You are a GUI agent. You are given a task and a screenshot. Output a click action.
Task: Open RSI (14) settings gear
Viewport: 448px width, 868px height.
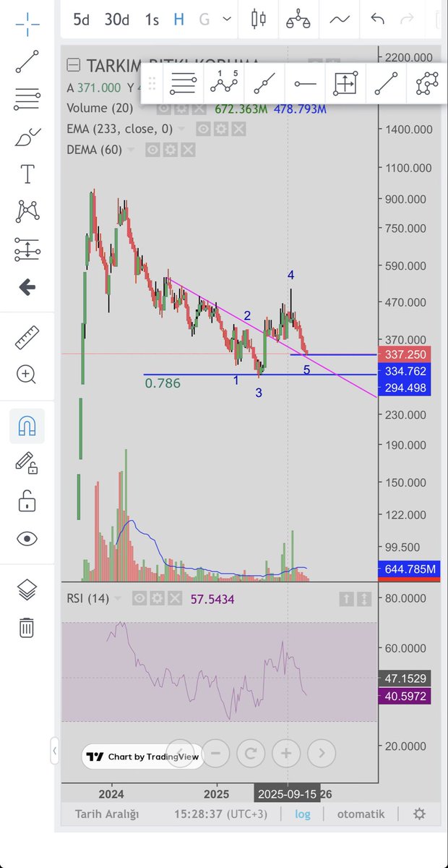click(158, 599)
